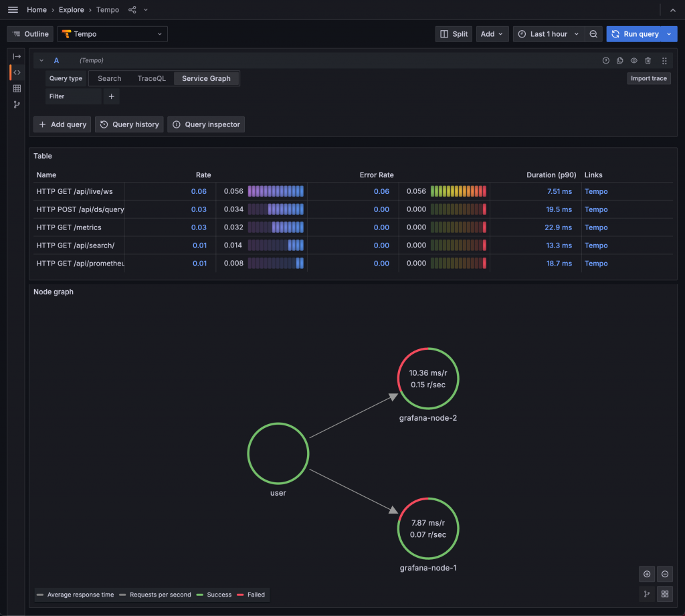This screenshot has height=616, width=685.
Task: Go to Explore in the breadcrumb
Action: pyautogui.click(x=71, y=9)
